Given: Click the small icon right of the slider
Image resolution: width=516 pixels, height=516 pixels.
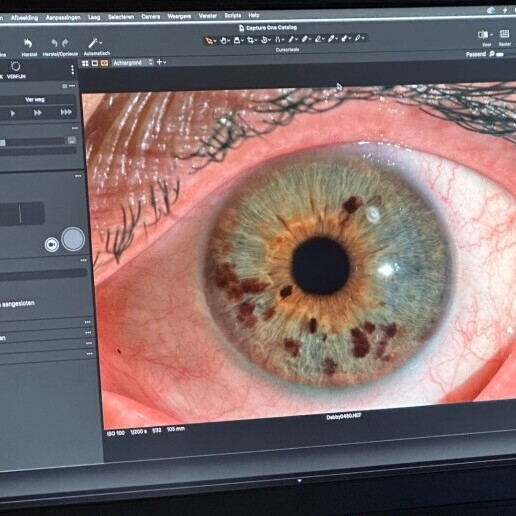Looking at the screenshot, I should pos(72,140).
